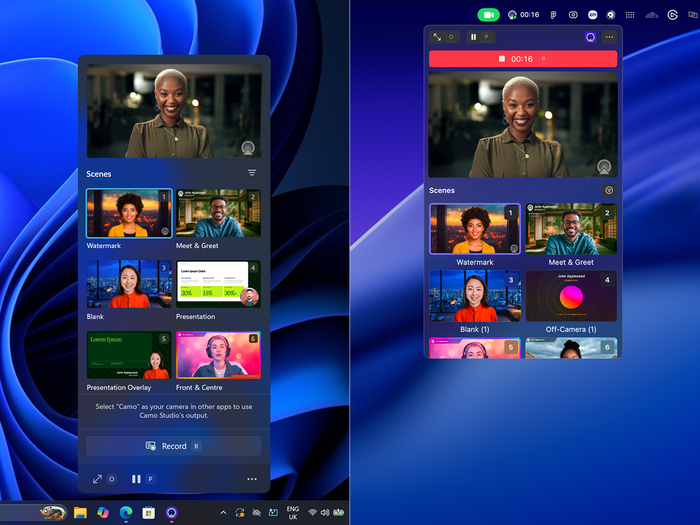Open Microsoft Store from the taskbar
Image resolution: width=700 pixels, height=525 pixels.
tap(149, 512)
